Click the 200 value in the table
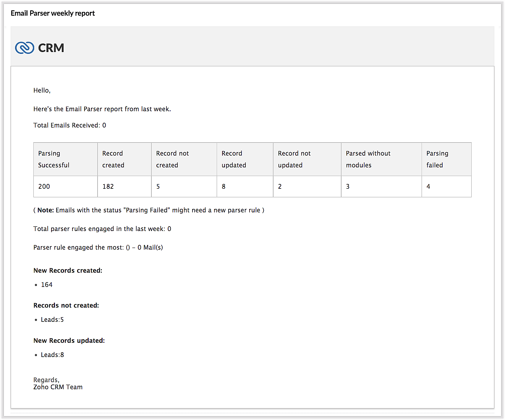 point(44,186)
